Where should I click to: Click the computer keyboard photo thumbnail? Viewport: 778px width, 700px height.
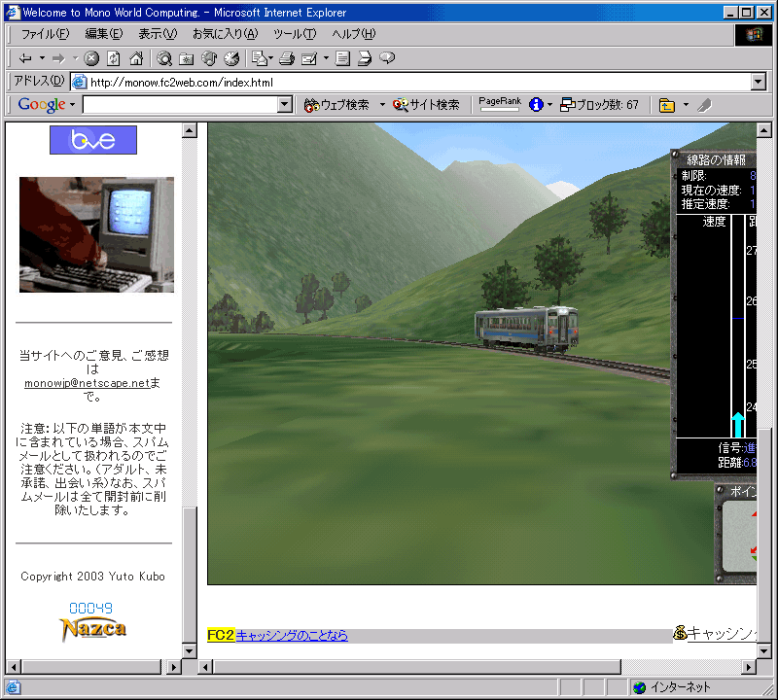pyautogui.click(x=96, y=234)
